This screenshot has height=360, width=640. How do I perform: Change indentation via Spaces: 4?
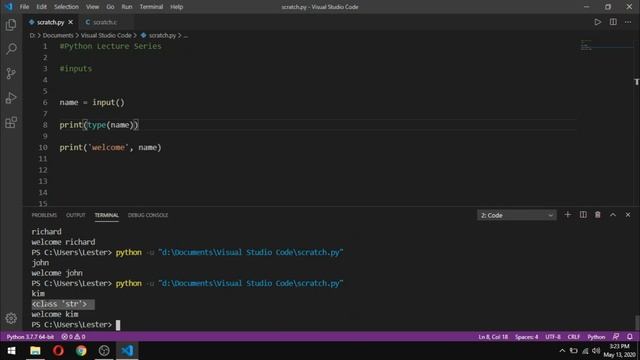527,337
